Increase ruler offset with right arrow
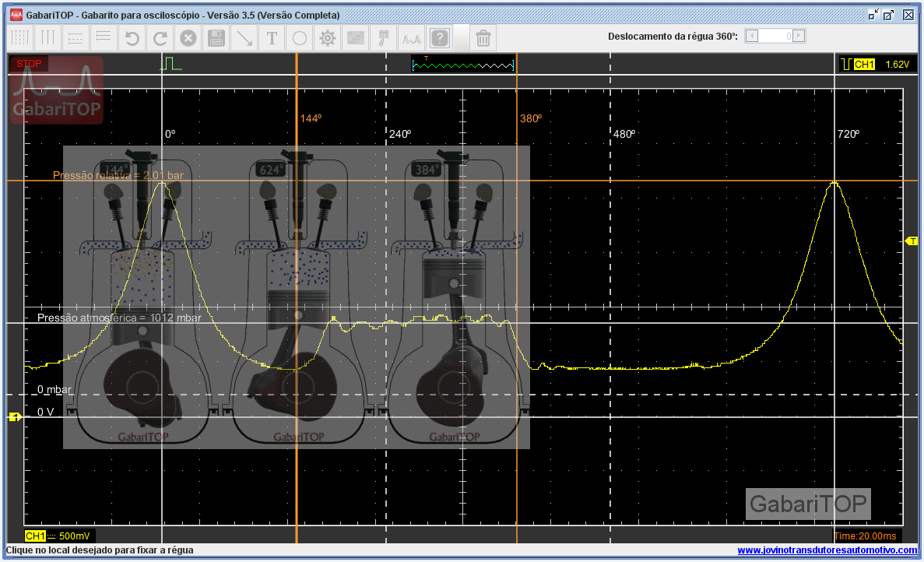Screen dimensions: 924x562 799,36
